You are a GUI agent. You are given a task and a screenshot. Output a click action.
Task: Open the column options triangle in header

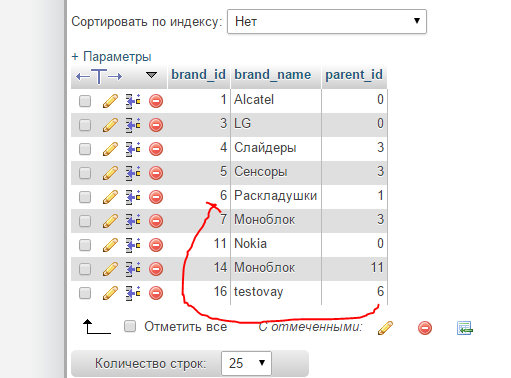point(152,75)
